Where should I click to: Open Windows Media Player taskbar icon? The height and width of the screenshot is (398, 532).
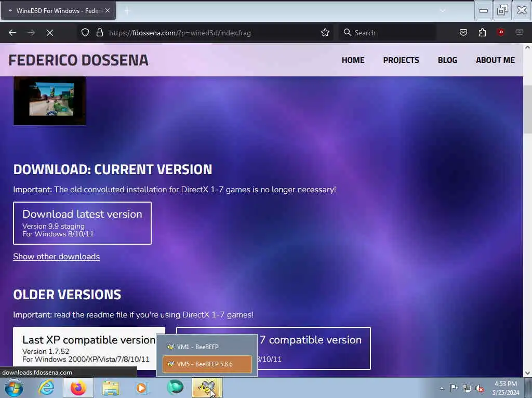(142, 388)
